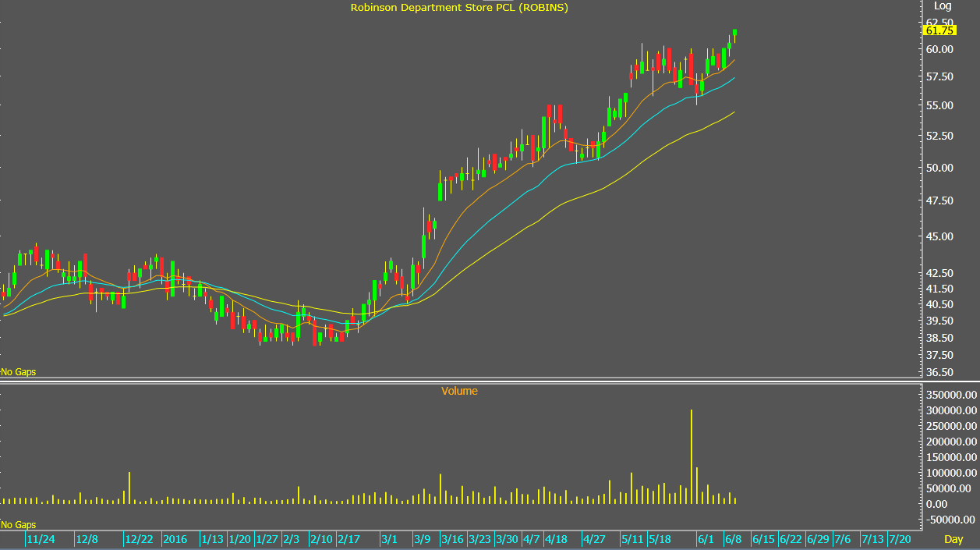980x550 pixels.
Task: Click the 37.50 price axis label
Action: coord(939,355)
